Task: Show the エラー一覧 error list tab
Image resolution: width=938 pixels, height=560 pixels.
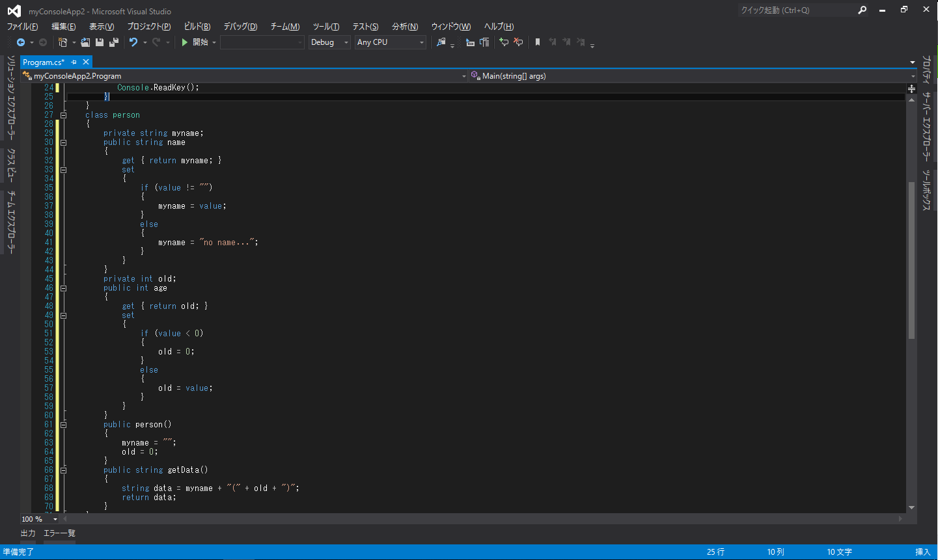Action: pos(59,533)
